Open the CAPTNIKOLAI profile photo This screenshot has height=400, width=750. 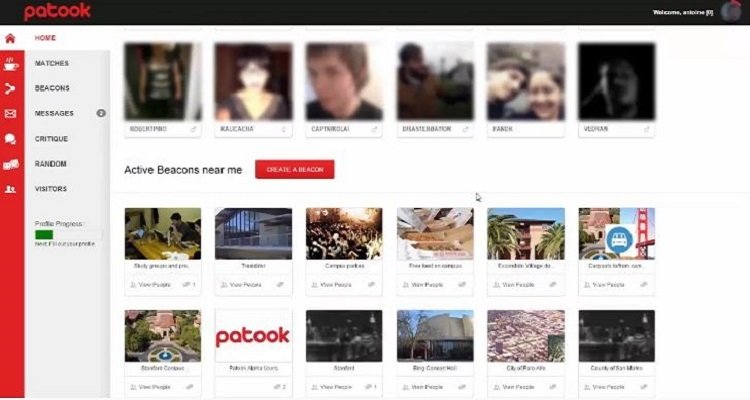click(344, 81)
